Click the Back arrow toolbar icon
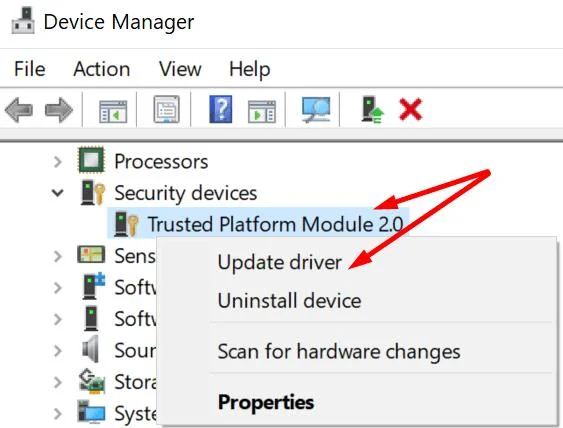The height and width of the screenshot is (428, 563). [x=19, y=110]
